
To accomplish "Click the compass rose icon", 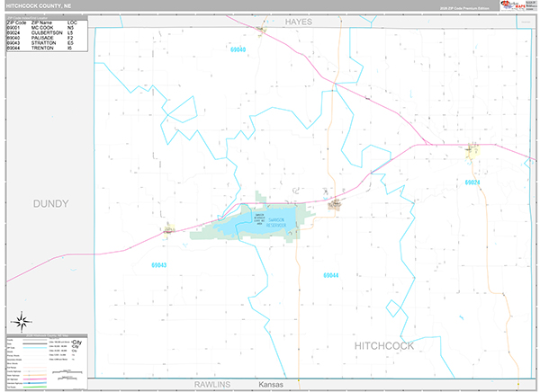I will 20,320.
